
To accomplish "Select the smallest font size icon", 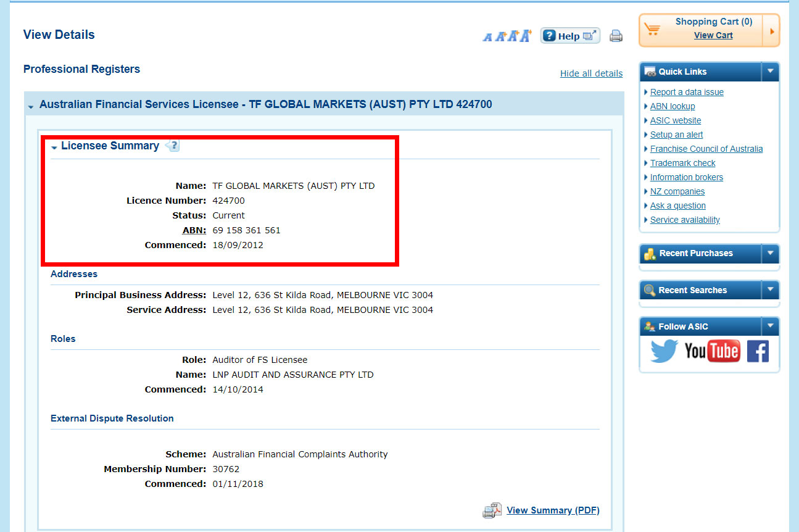I will tap(487, 37).
